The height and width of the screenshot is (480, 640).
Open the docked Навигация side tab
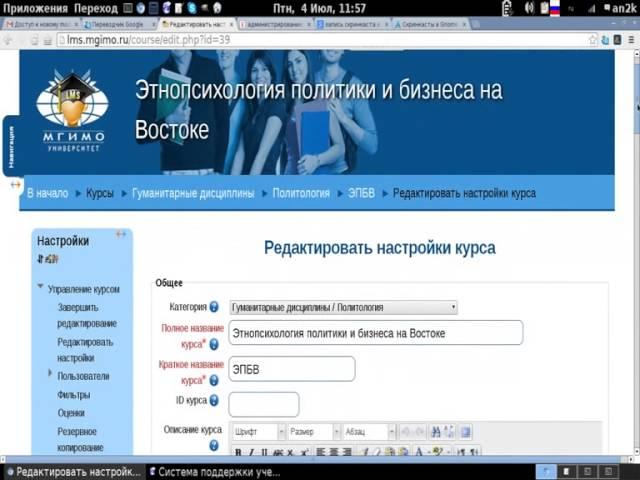coord(11,146)
